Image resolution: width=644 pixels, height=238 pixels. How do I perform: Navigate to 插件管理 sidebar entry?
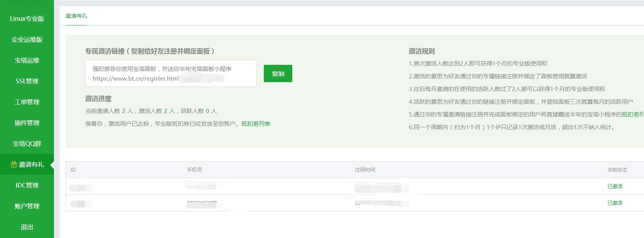(x=27, y=123)
